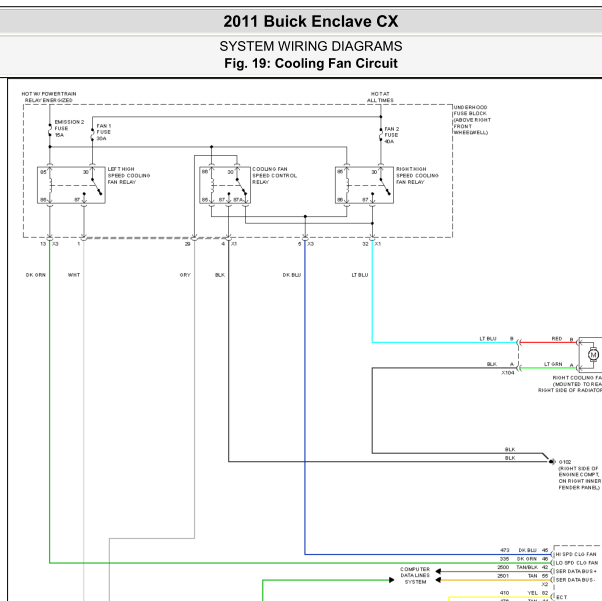The image size is (602, 601).
Task: Click the 'BLK' label beside pin 4 wire
Action: pyautogui.click(x=220, y=275)
